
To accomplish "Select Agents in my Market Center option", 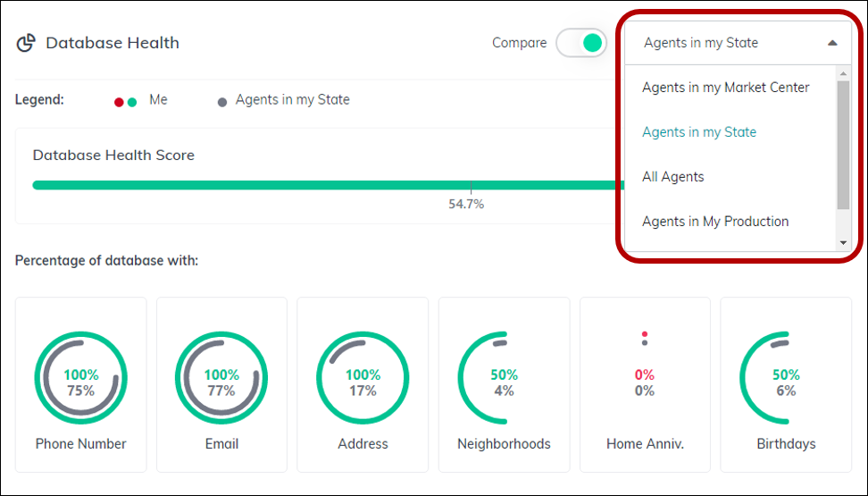I will [x=726, y=87].
